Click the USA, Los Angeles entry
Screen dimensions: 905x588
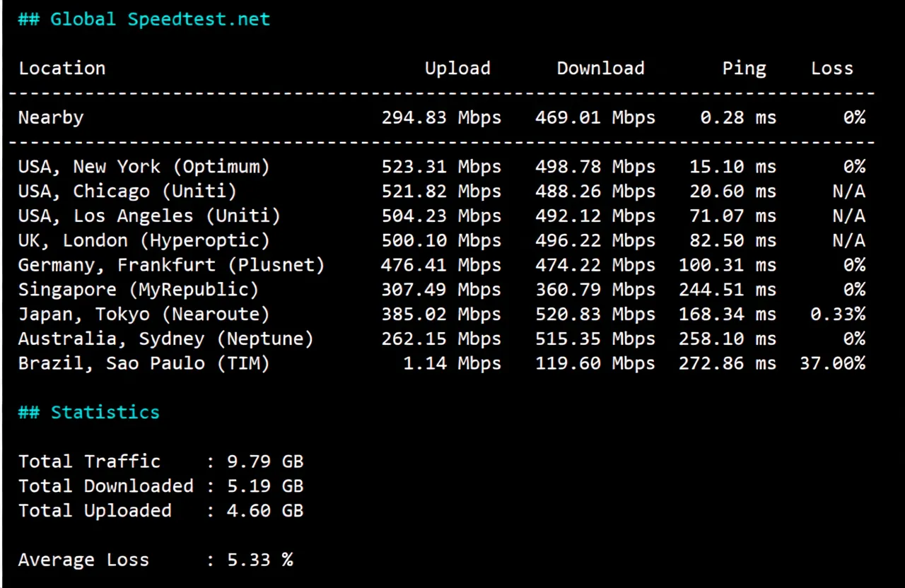coord(148,216)
